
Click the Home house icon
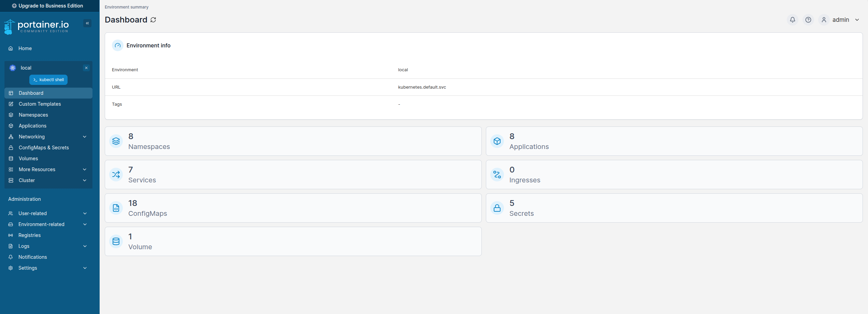11,48
